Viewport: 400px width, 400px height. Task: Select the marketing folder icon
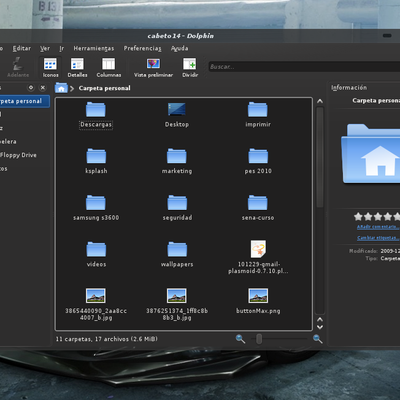[177, 156]
